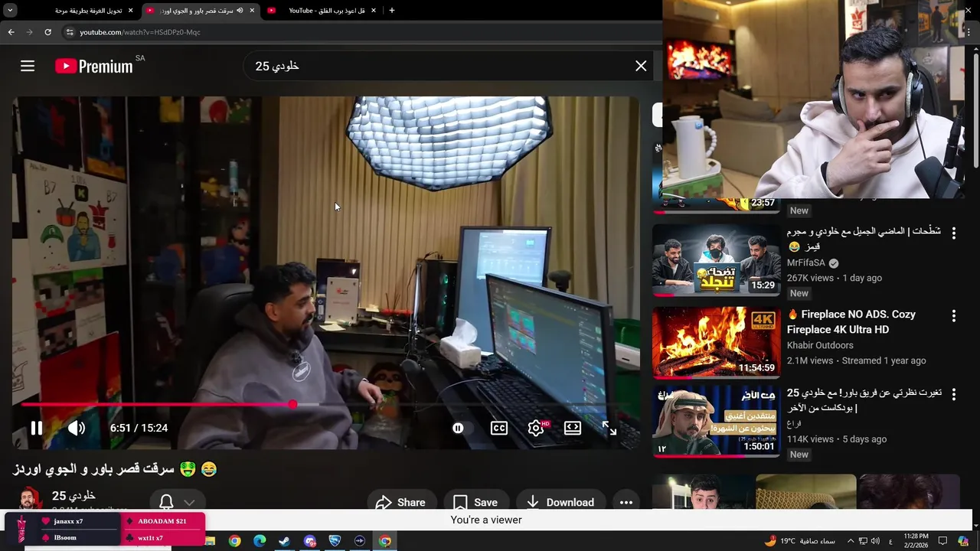
Task: Click the youtube.com URL address bar
Action: [x=360, y=32]
